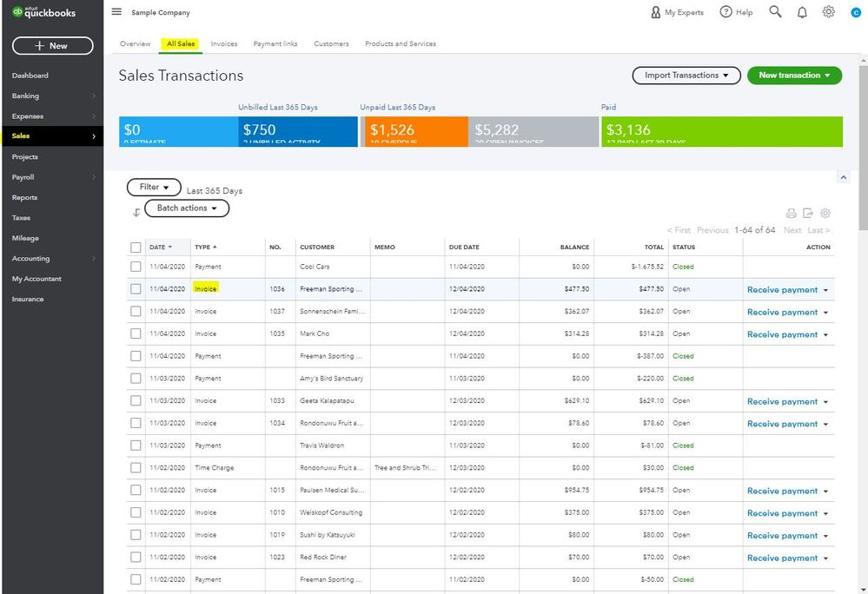Expand the Banking sidebar submenu chevron
Image resolution: width=868 pixels, height=594 pixels.
[x=94, y=96]
